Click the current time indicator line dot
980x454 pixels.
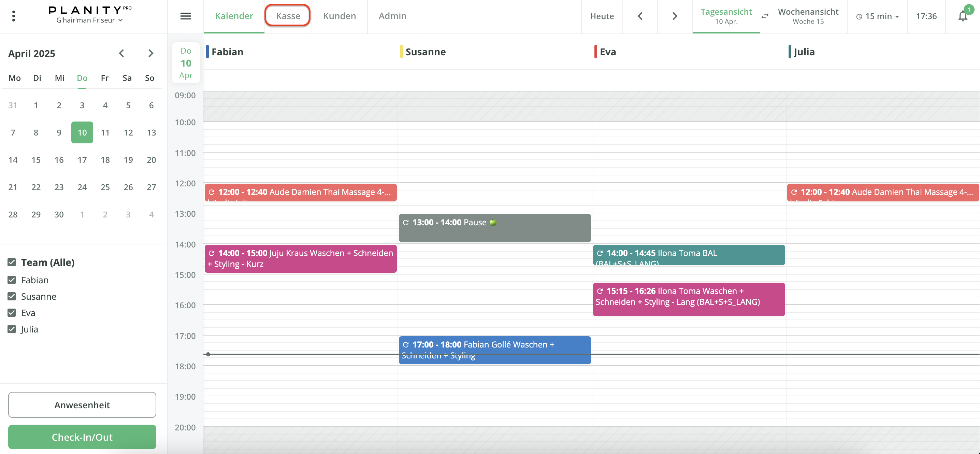pos(208,354)
